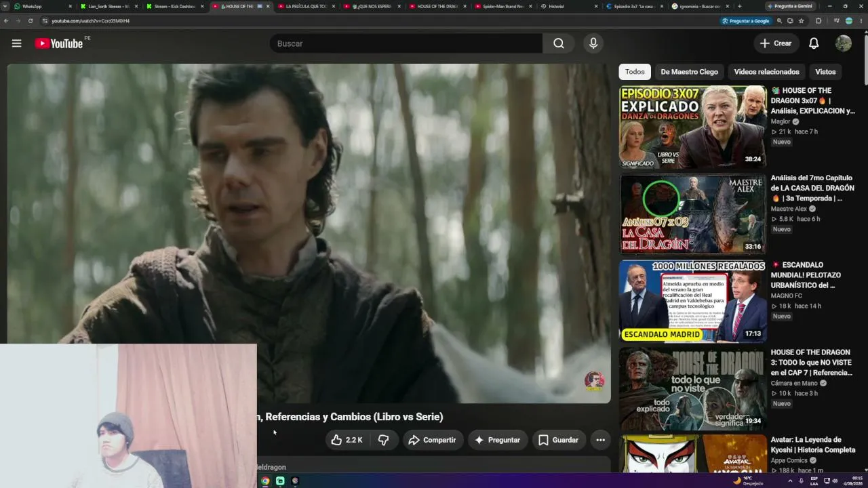Switch to the Historial browser tab
The image size is (868, 488).
coord(568,6)
